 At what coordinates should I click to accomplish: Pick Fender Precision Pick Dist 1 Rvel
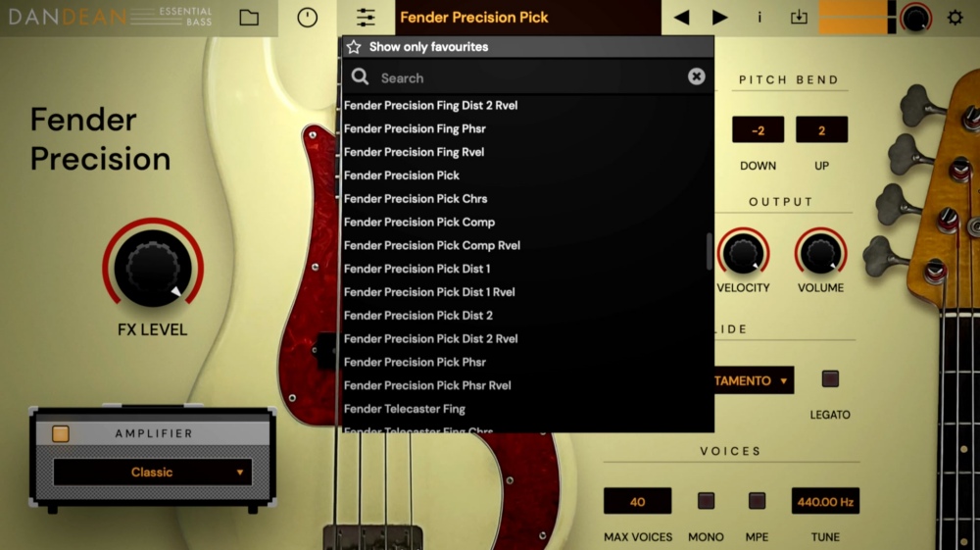429,292
